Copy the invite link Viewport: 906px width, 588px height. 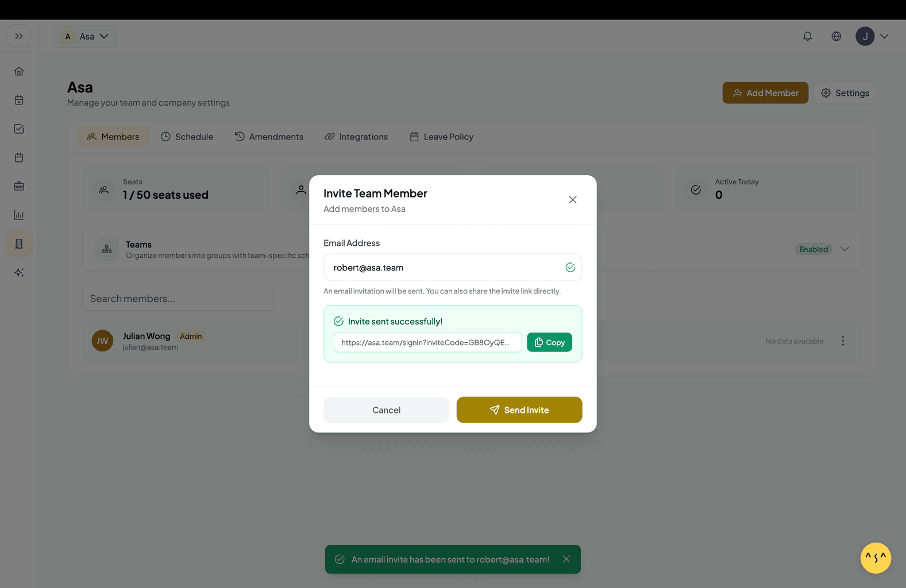(549, 342)
